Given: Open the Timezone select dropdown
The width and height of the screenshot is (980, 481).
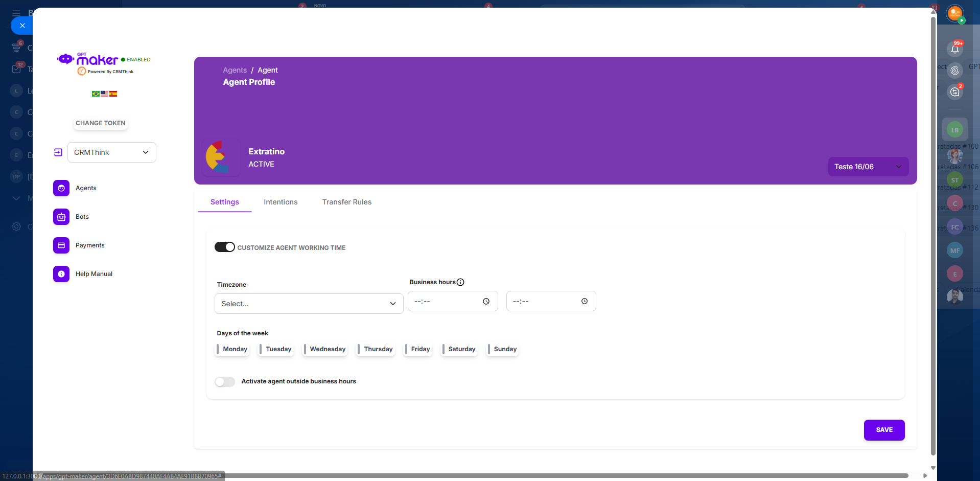Looking at the screenshot, I should click(x=309, y=304).
